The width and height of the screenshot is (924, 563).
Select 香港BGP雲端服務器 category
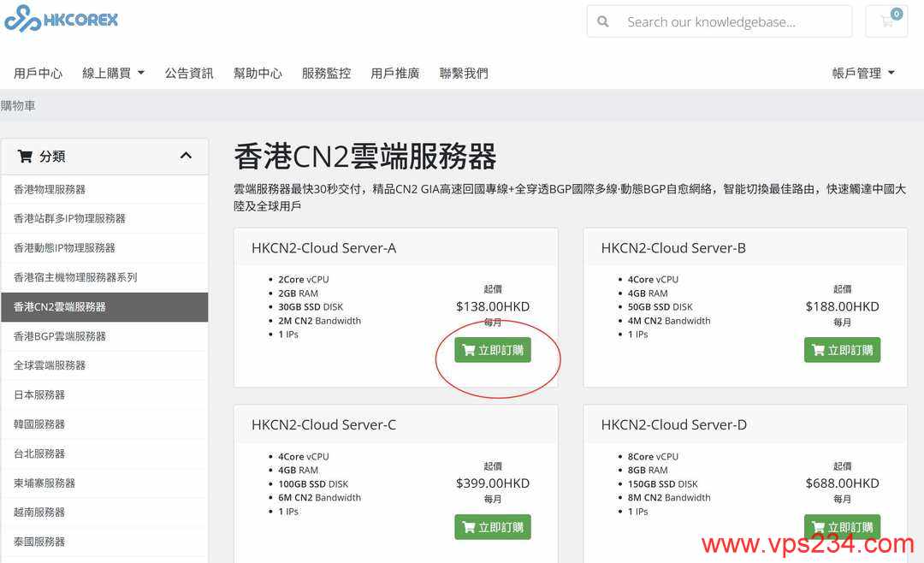[x=104, y=336]
